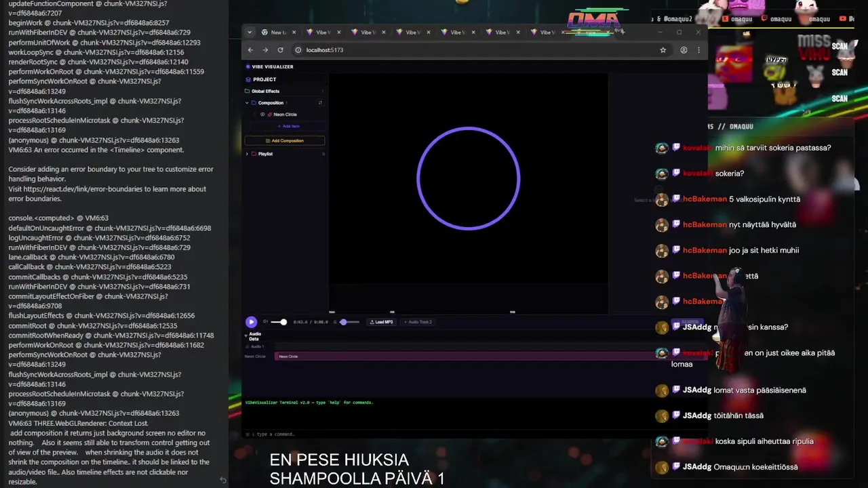The height and width of the screenshot is (488, 868).
Task: Click kovalaki's 'sokeria?' chat message
Action: click(x=730, y=174)
